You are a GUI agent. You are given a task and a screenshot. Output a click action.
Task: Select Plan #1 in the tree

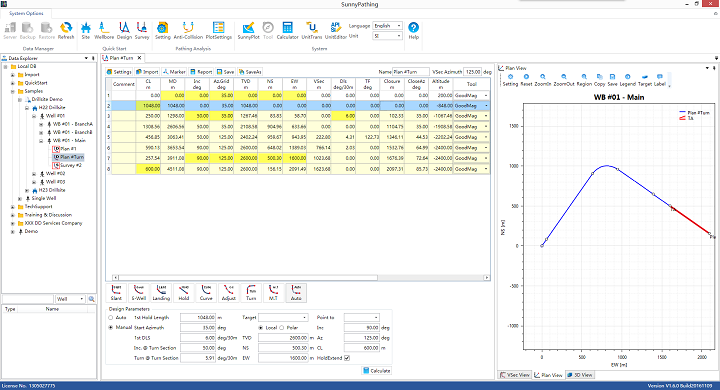click(64, 149)
